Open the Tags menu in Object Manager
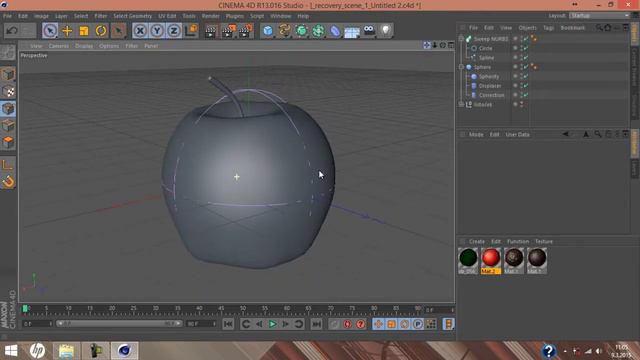640x360 pixels. [x=549, y=28]
